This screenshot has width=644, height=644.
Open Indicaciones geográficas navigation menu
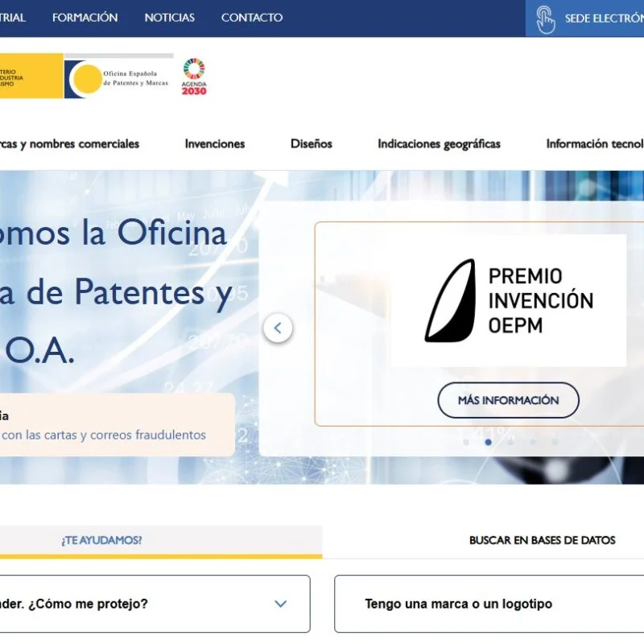click(439, 144)
